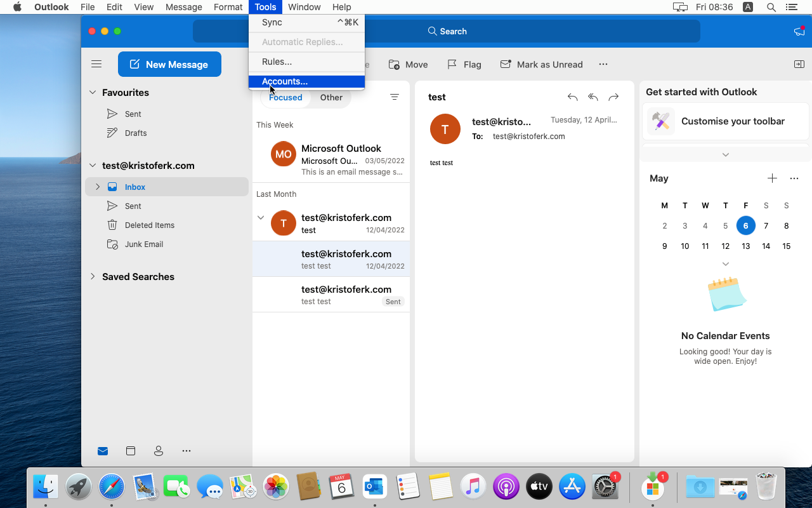Open Safari from the Dock
This screenshot has width=812, height=508.
tap(112, 487)
